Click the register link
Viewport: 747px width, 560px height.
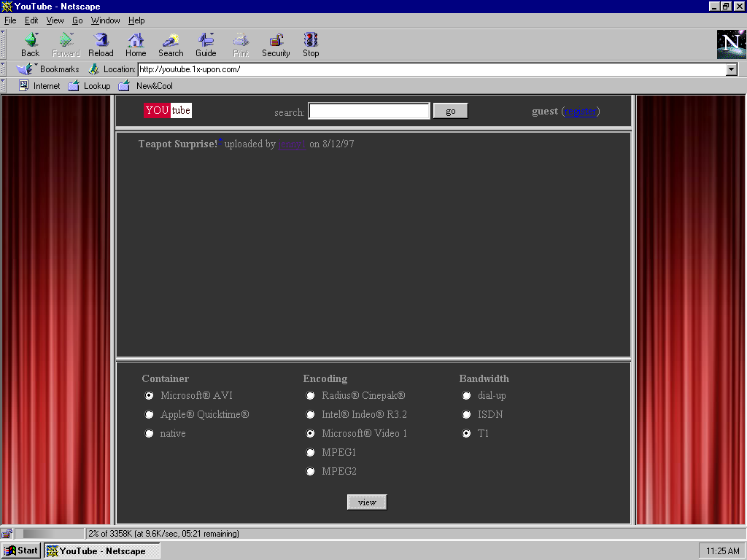click(581, 112)
